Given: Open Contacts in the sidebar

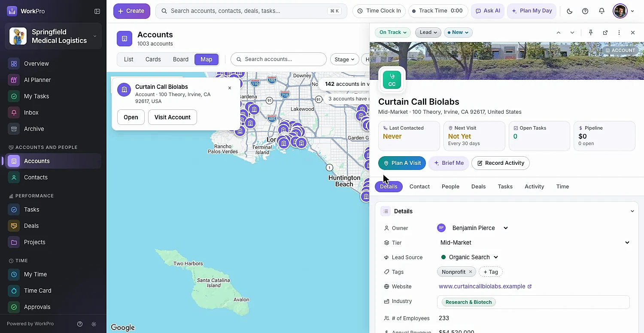Looking at the screenshot, I should tap(53, 177).
